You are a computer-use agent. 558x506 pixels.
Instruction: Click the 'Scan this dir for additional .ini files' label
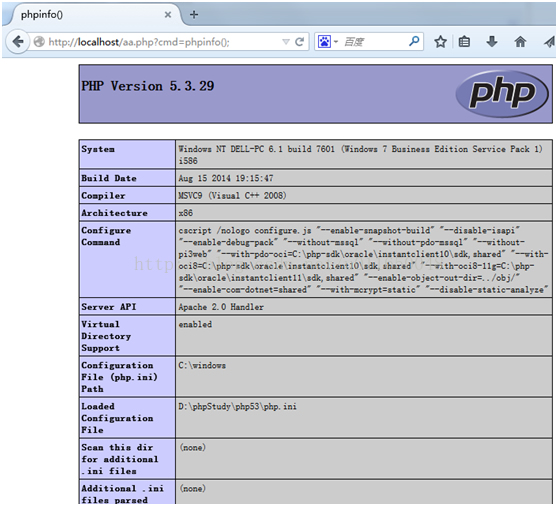[x=120, y=459]
